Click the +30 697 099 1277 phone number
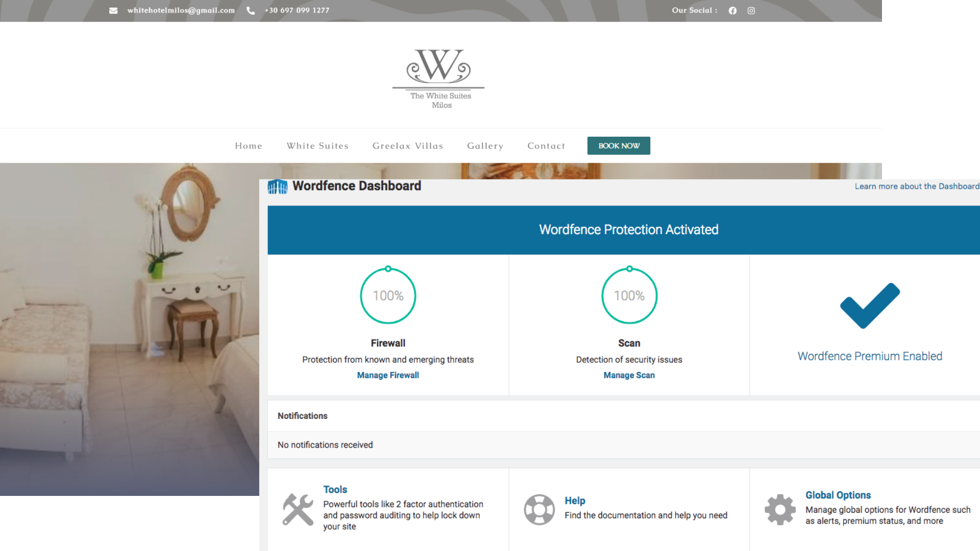This screenshot has height=551, width=980. (297, 10)
